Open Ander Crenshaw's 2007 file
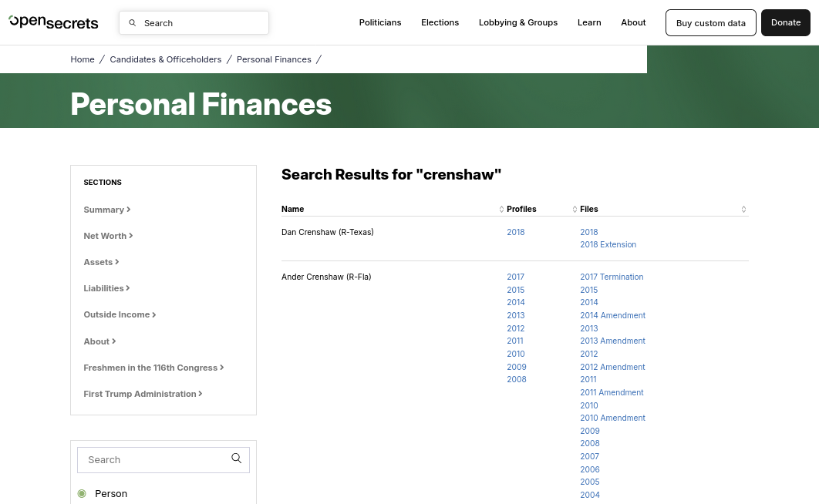819x504 pixels. 590,456
